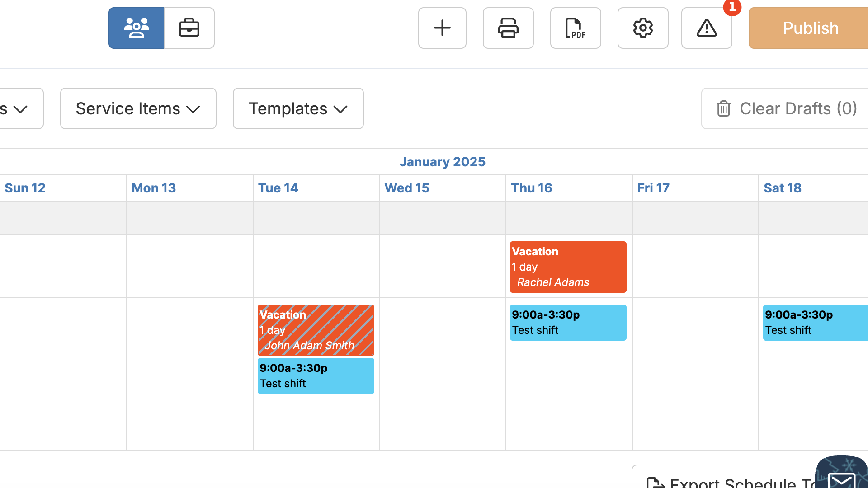
Task: Open schedule settings gear icon
Action: [x=643, y=28]
